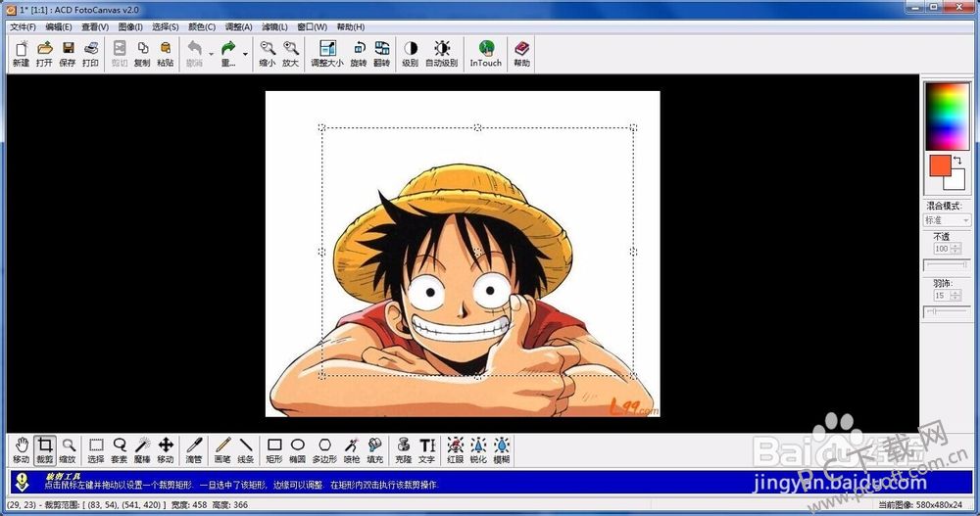The image size is (980, 516).
Task: Select the hand 移动 (Pan) tool
Action: click(x=22, y=449)
